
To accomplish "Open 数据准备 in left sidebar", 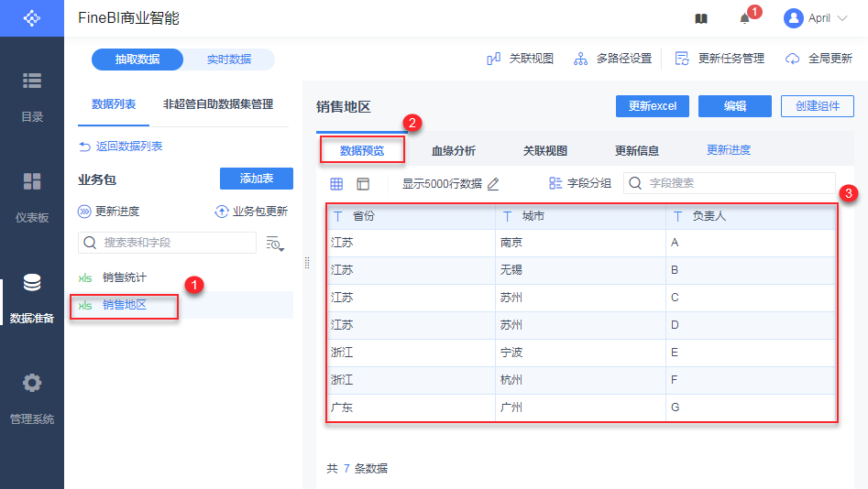I will click(x=32, y=298).
